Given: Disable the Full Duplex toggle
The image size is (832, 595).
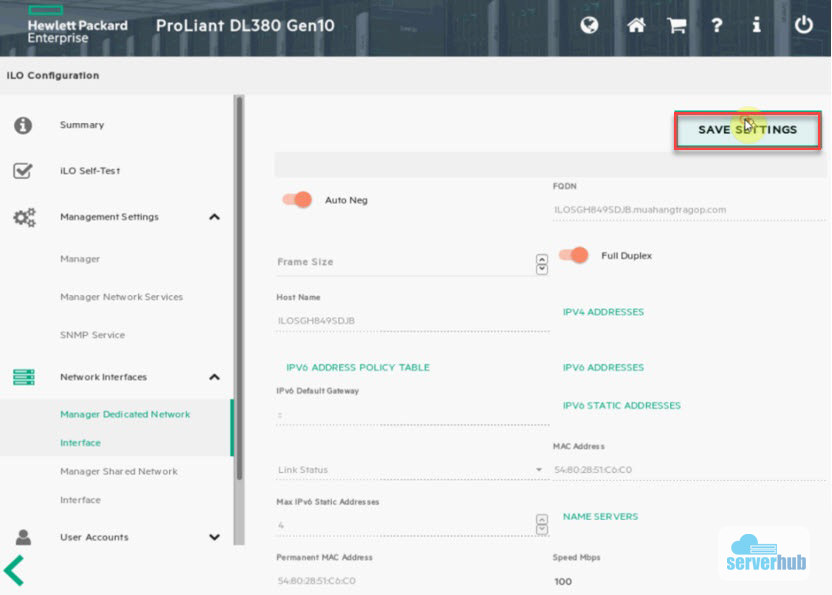Looking at the screenshot, I should (x=574, y=255).
